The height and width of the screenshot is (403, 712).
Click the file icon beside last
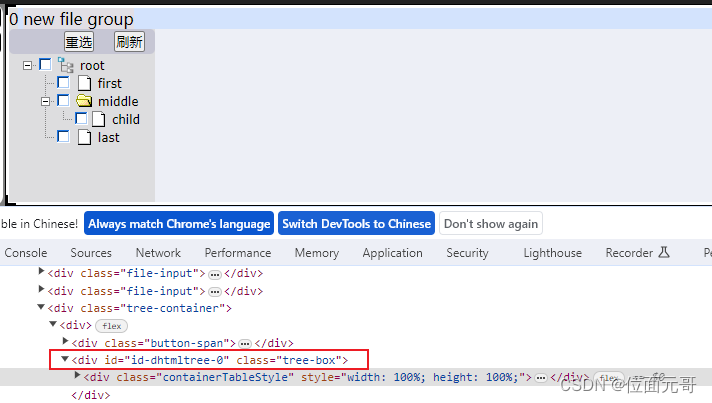84,137
